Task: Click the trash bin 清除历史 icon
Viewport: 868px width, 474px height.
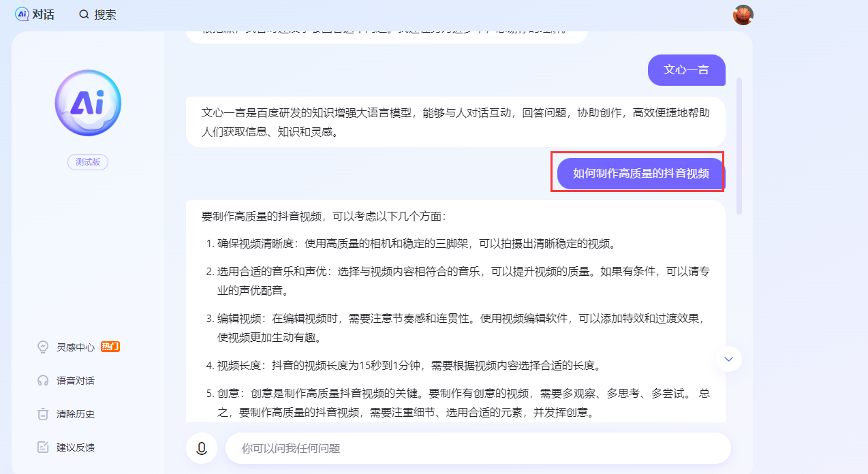Action: click(x=43, y=414)
